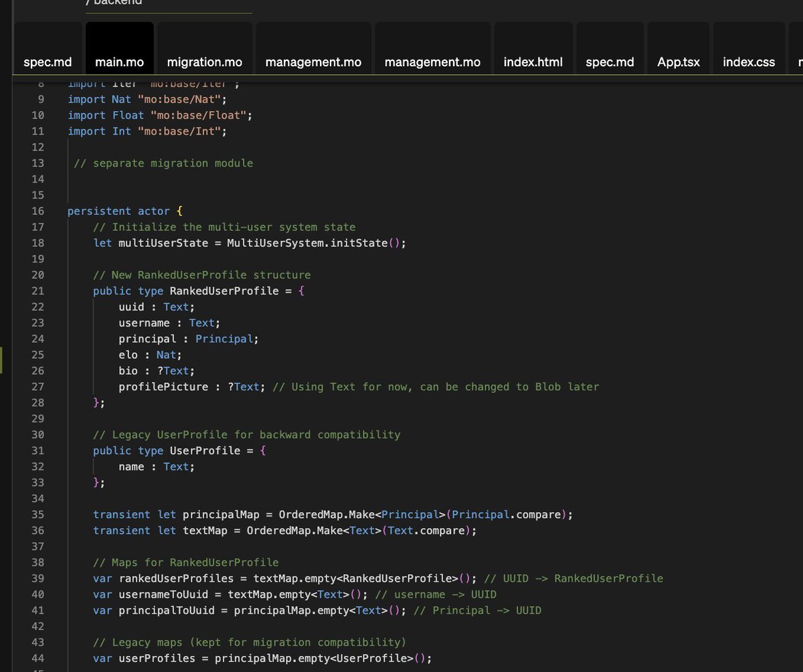Click line number 28 in the gutter
This screenshot has width=803, height=672.
(37, 403)
